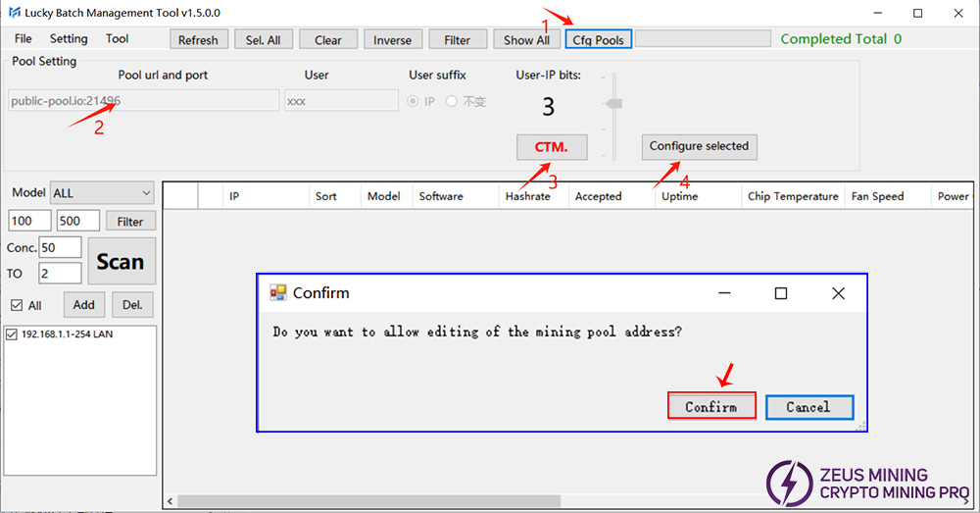Image resolution: width=980 pixels, height=513 pixels.
Task: Open the File menu
Action: (x=24, y=39)
